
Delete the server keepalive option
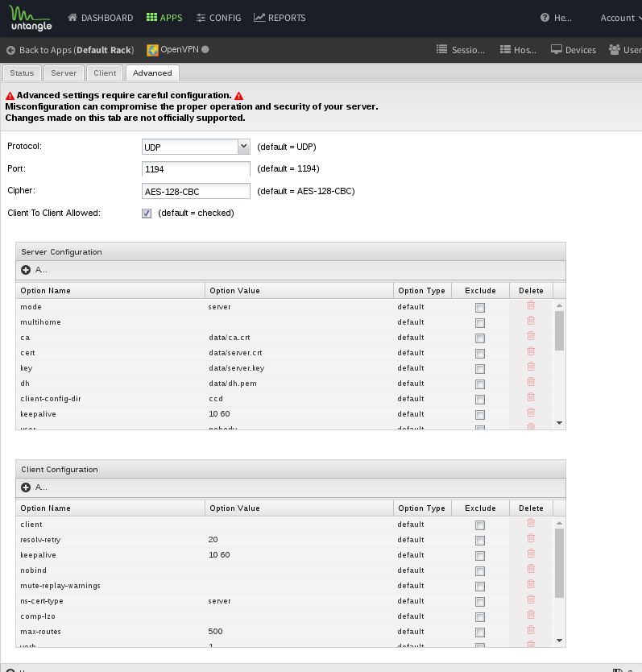pyautogui.click(x=531, y=413)
